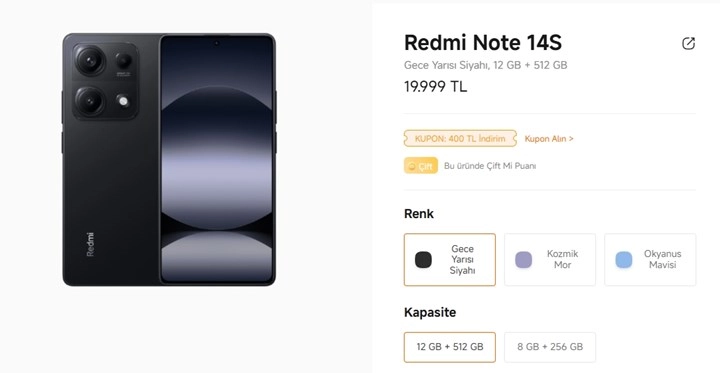Image resolution: width=720 pixels, height=373 pixels.
Task: Click the purple Kozmik Mor swatch
Action: tap(523, 260)
